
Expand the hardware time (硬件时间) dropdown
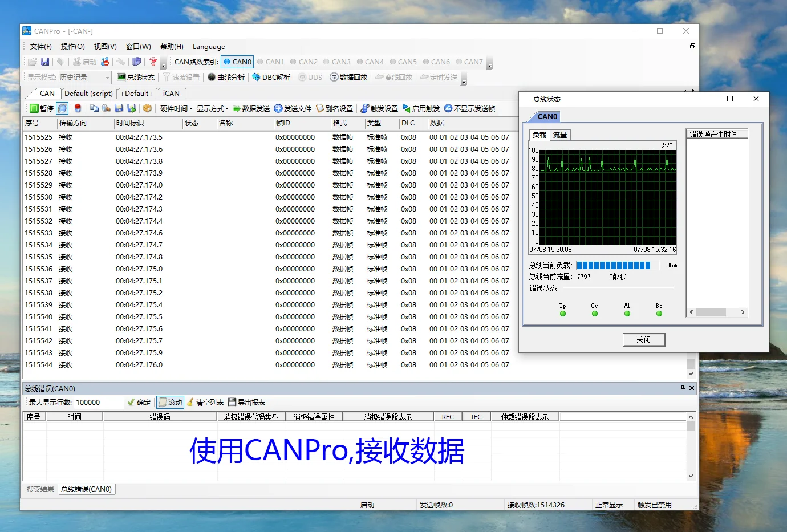pyautogui.click(x=176, y=108)
